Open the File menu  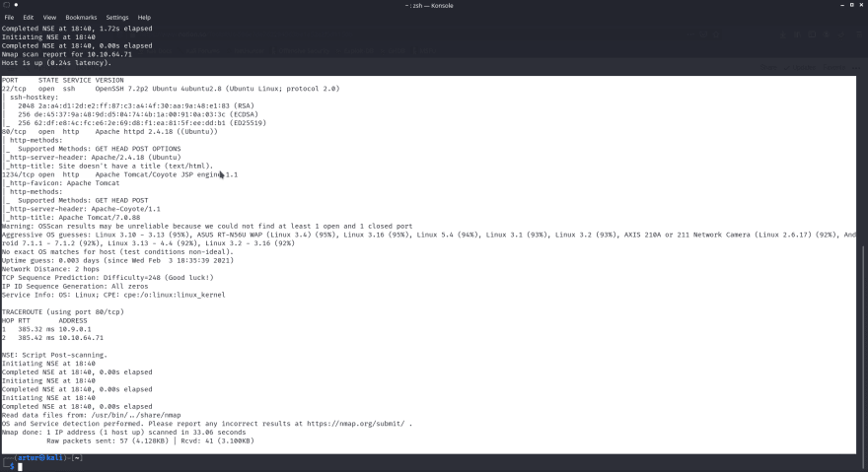tap(9, 17)
